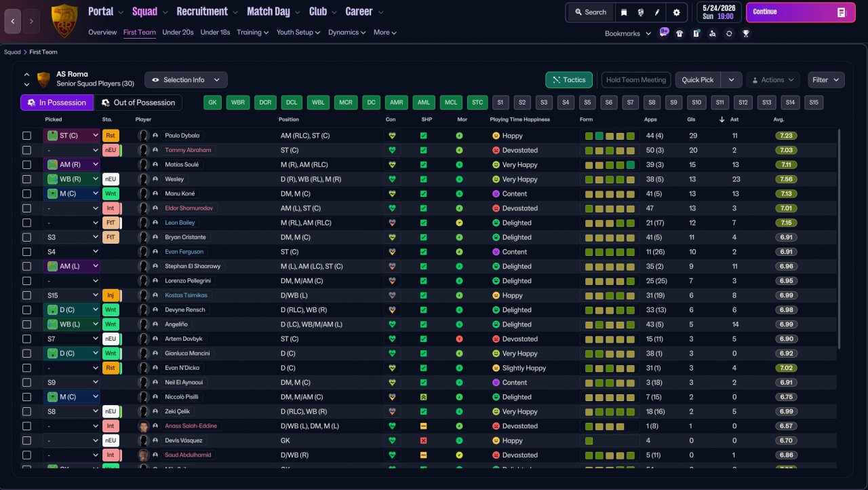Click Wesley's condition heart icon
This screenshot has width=868, height=490.
(391, 179)
